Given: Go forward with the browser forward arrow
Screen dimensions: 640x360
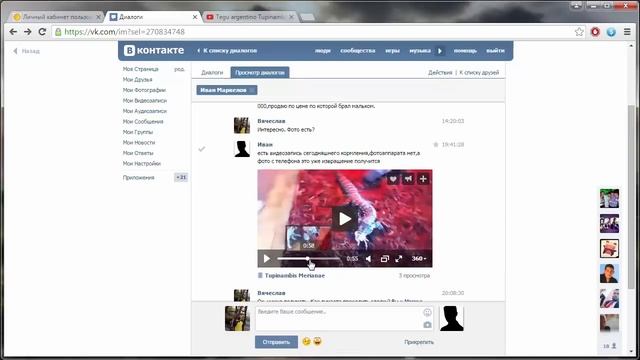Looking at the screenshot, I should point(27,31).
